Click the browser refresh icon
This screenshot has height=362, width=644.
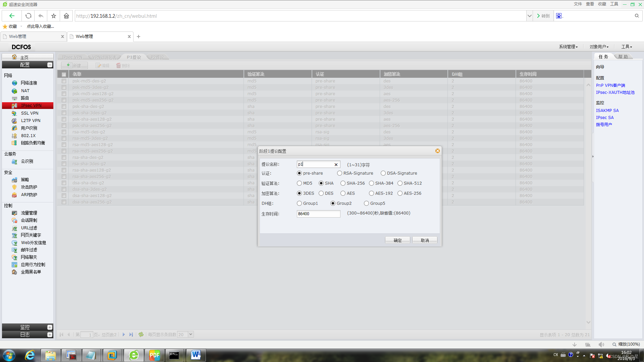29,16
